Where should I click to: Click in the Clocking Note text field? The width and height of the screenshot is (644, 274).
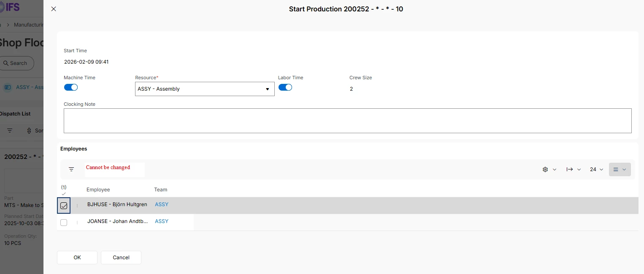[x=347, y=121]
